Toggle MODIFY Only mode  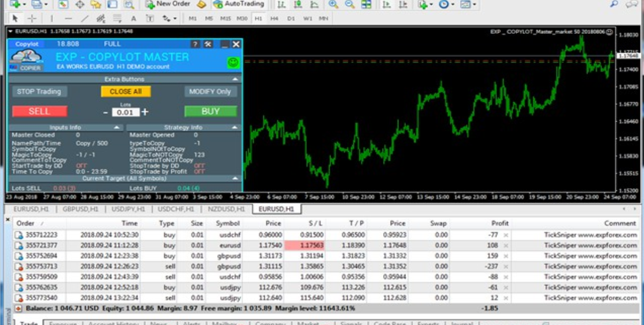click(x=210, y=92)
